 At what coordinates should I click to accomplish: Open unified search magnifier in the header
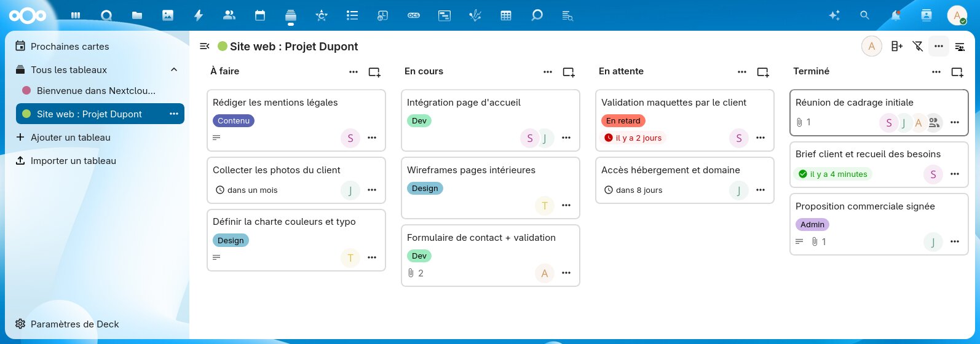point(865,15)
